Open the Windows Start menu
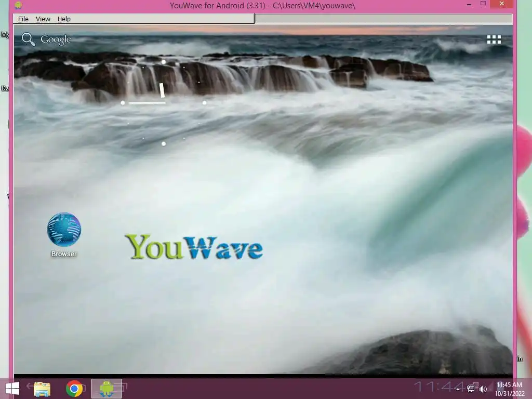 pos(12,389)
